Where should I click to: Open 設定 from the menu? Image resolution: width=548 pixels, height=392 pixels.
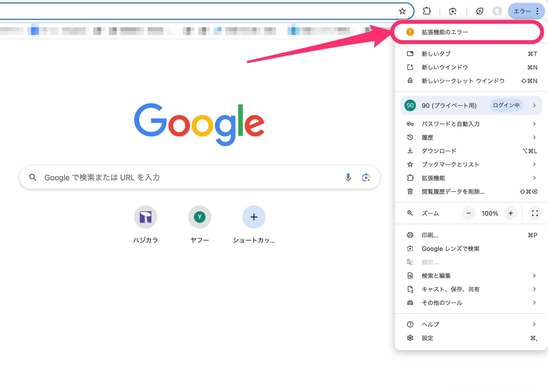[x=472, y=338]
